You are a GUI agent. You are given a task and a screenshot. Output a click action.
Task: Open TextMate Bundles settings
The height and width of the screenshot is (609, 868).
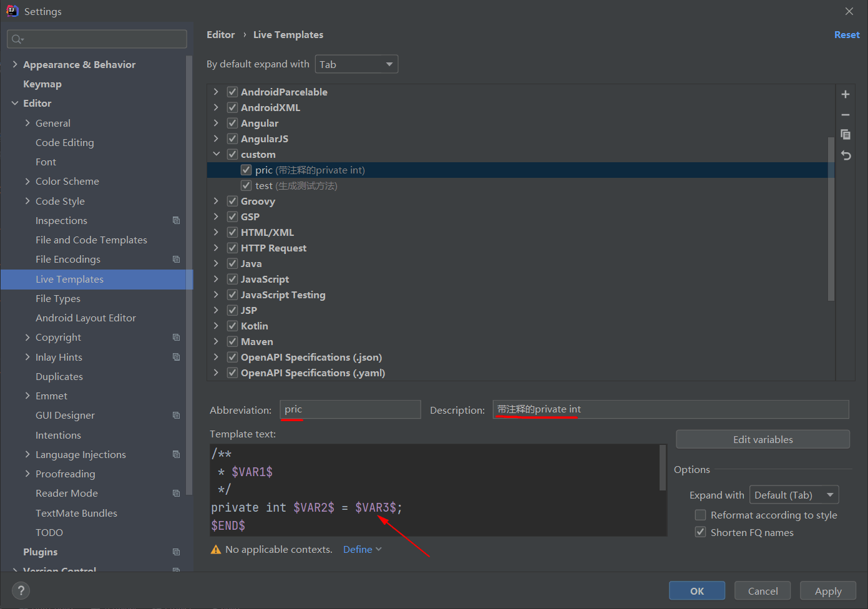(76, 513)
